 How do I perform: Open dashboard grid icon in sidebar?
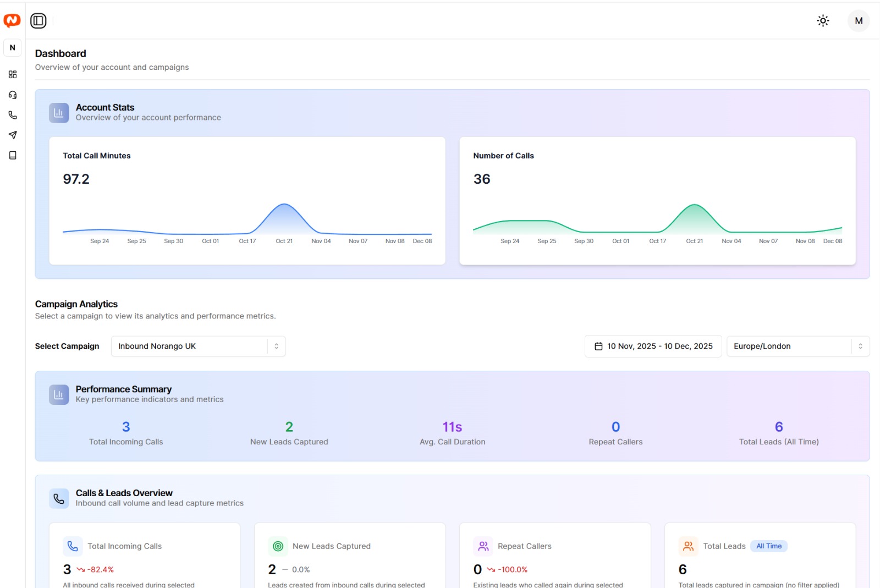pos(13,74)
